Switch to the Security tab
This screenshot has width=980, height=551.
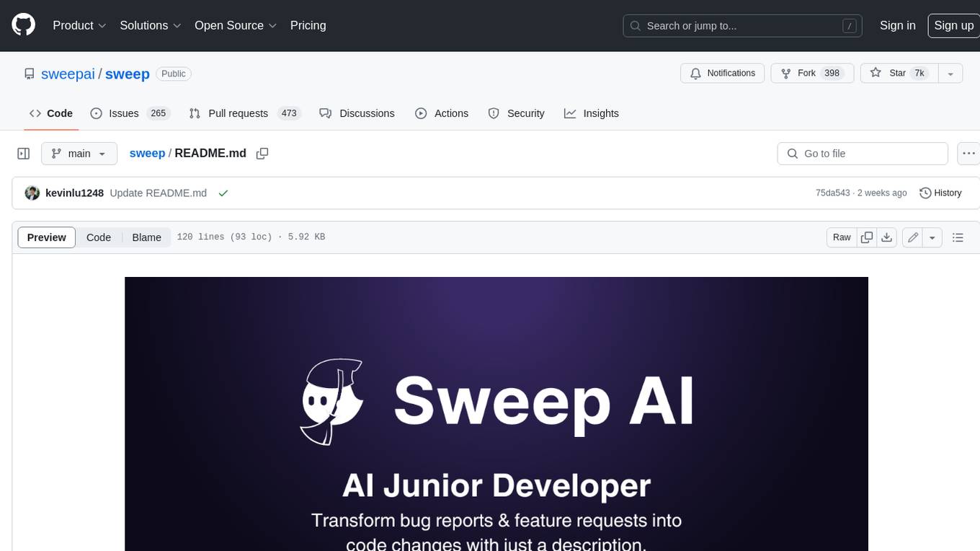[x=516, y=113]
